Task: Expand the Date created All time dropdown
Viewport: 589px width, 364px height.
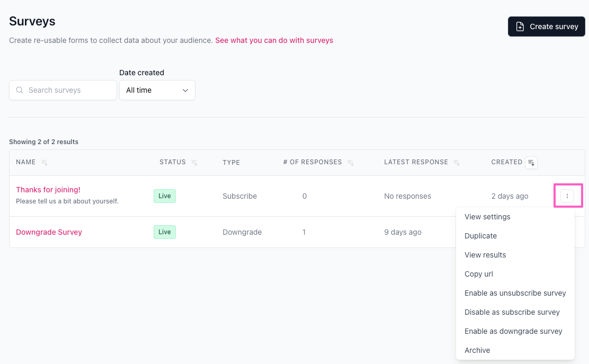Action: tap(157, 90)
